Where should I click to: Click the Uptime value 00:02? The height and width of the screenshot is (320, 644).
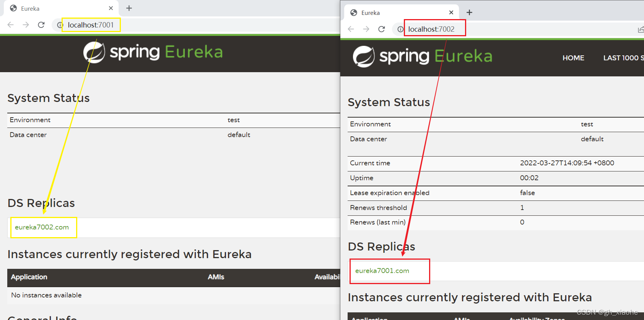point(529,178)
